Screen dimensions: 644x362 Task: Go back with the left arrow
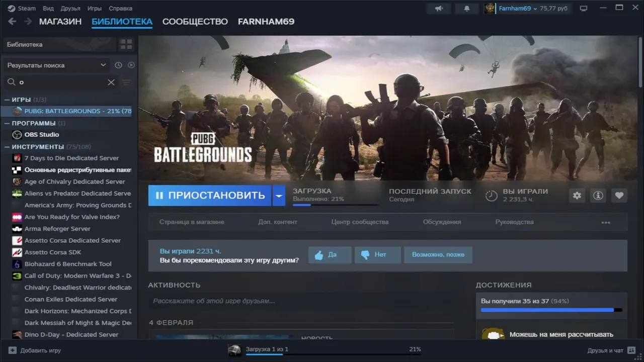click(x=12, y=22)
